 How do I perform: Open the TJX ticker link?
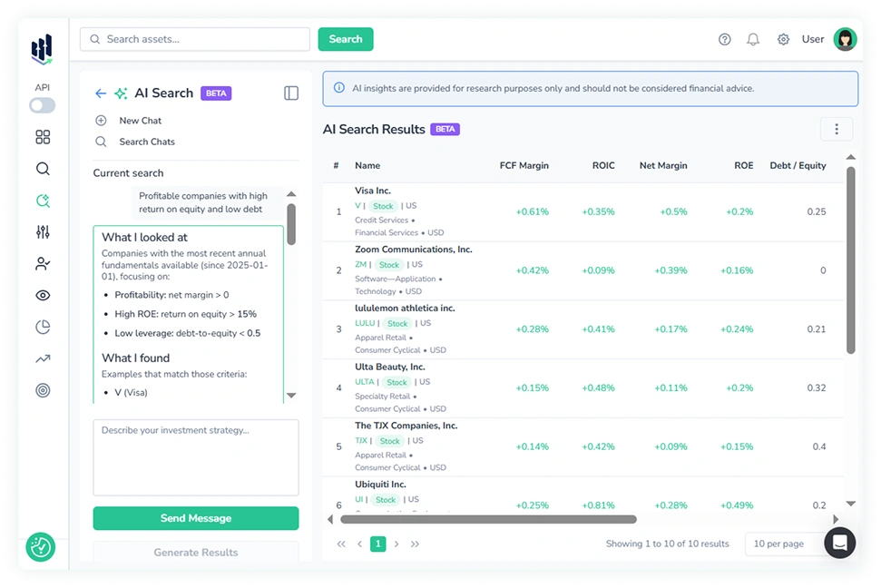coord(361,441)
